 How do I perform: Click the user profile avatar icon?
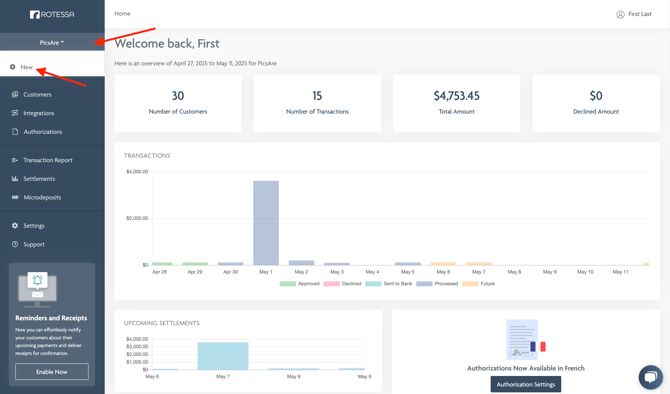coord(620,14)
